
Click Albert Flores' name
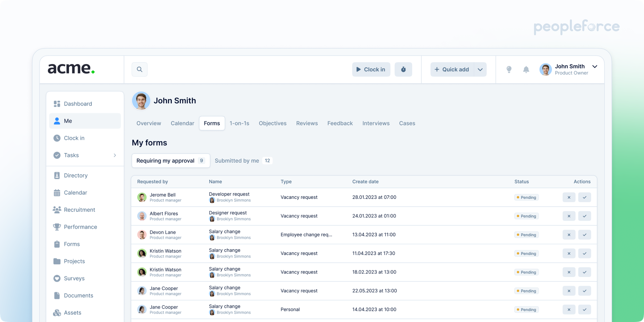164,214
